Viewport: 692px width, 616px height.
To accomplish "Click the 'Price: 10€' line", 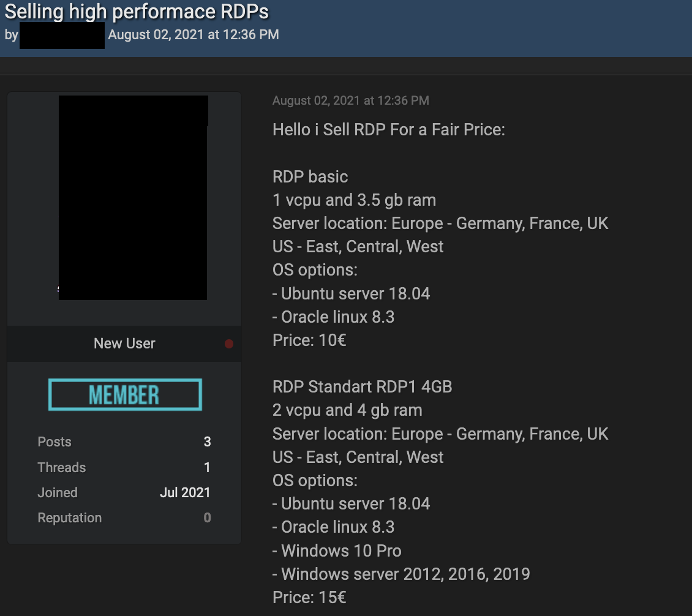I will click(x=309, y=340).
